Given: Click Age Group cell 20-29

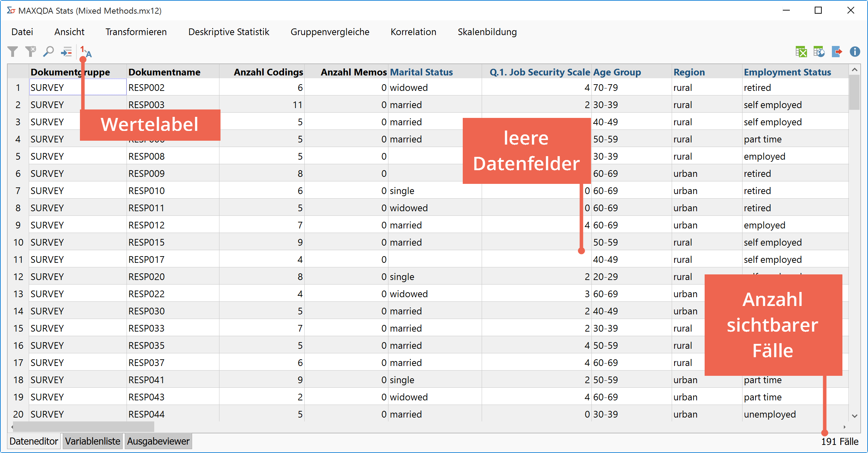Looking at the screenshot, I should [632, 277].
